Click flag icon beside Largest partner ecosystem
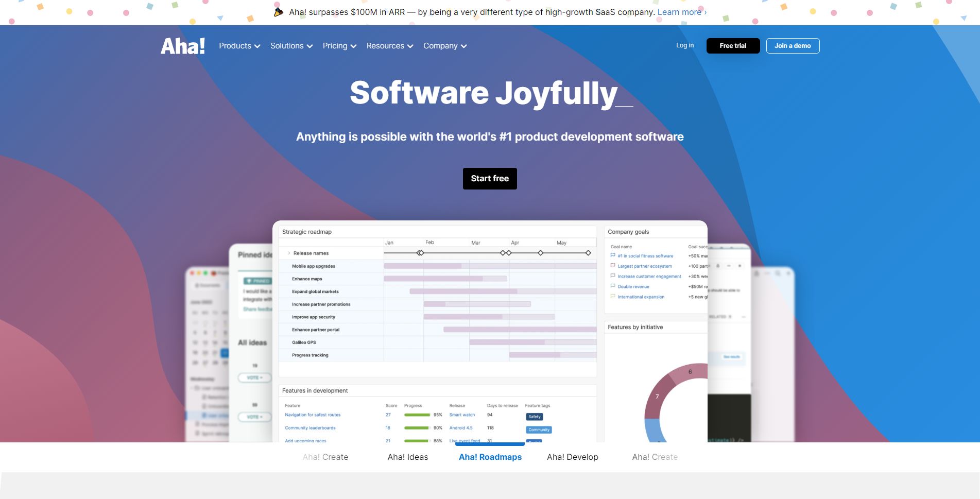Viewport: 980px width, 499px height. 613,266
